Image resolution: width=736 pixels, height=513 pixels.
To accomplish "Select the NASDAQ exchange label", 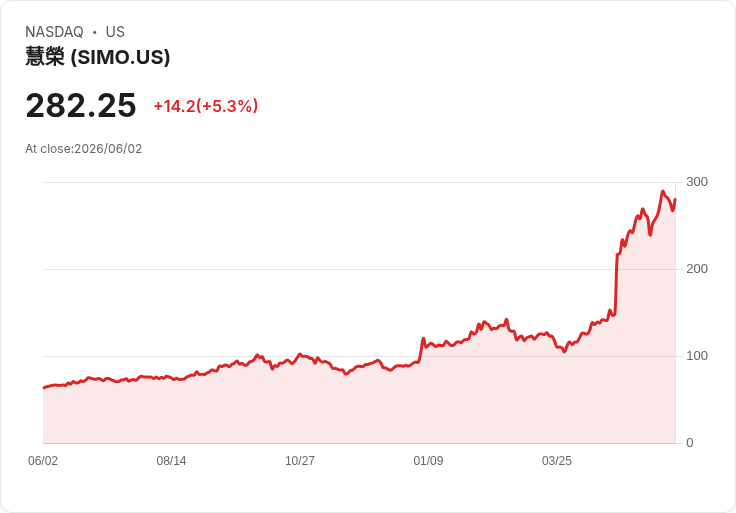I will (54, 32).
